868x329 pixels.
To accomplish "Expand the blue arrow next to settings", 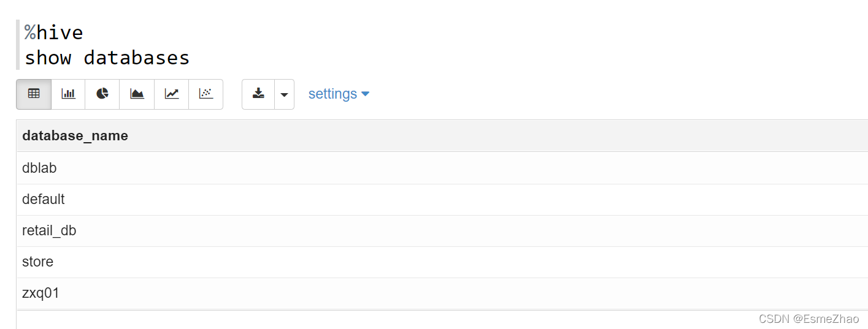I will 366,94.
